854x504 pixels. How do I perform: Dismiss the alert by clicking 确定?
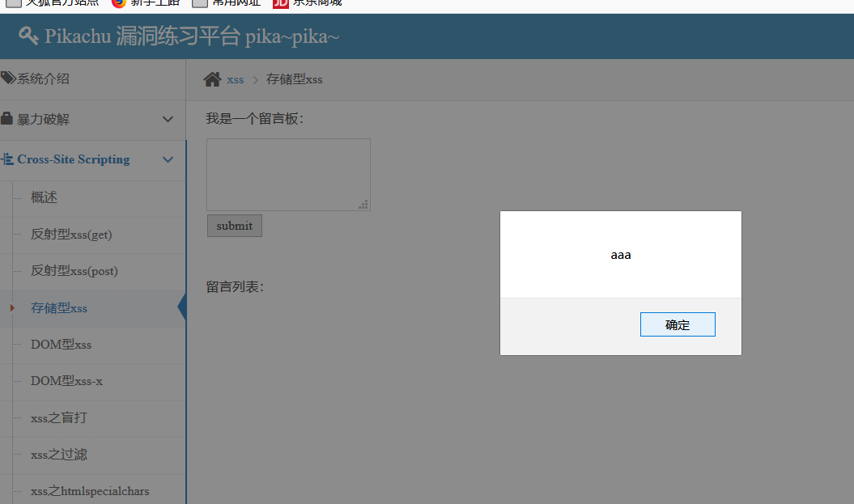pos(677,324)
